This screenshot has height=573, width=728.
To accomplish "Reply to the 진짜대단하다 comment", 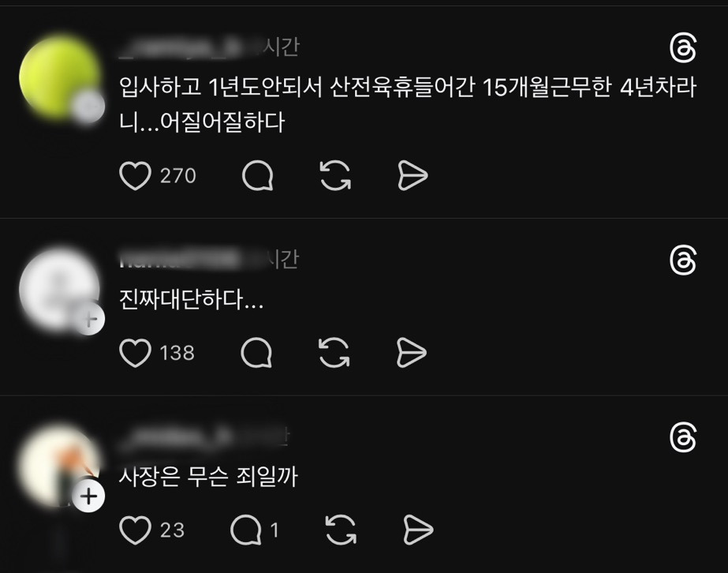I will [x=256, y=353].
